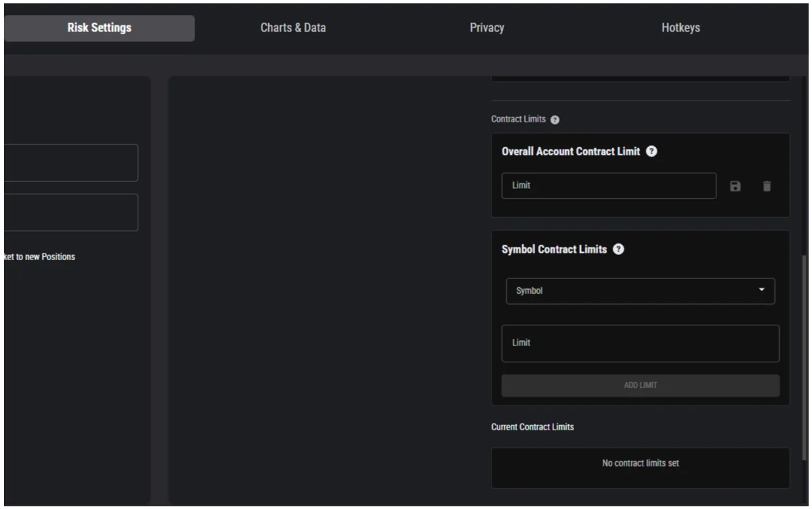This screenshot has width=812, height=509.
Task: Click the trash icon beside the overall Limit field
Action: pyautogui.click(x=766, y=186)
